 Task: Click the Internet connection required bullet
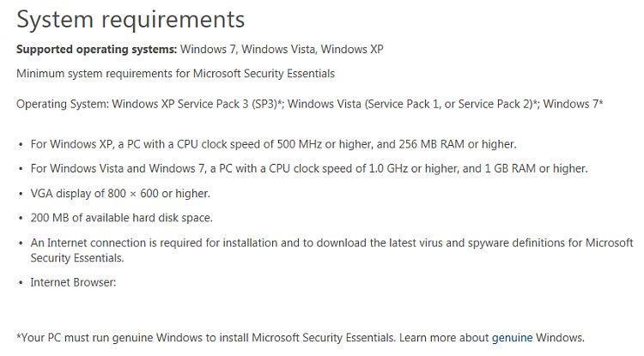pos(331,250)
